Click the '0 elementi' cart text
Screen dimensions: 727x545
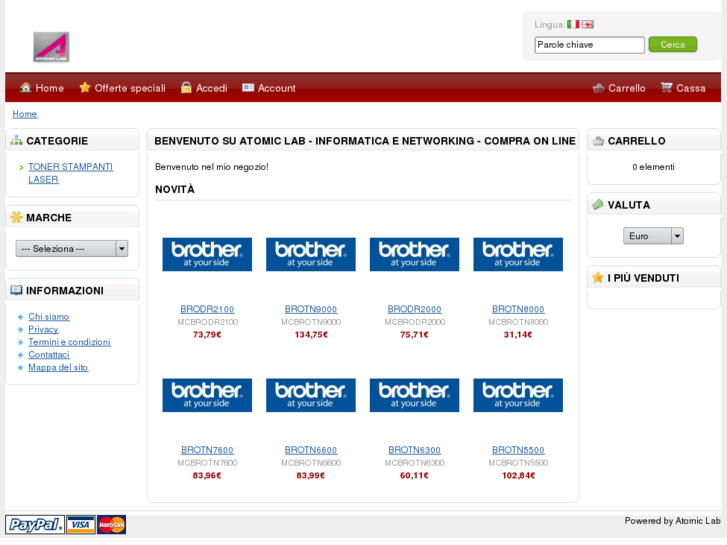(x=653, y=167)
